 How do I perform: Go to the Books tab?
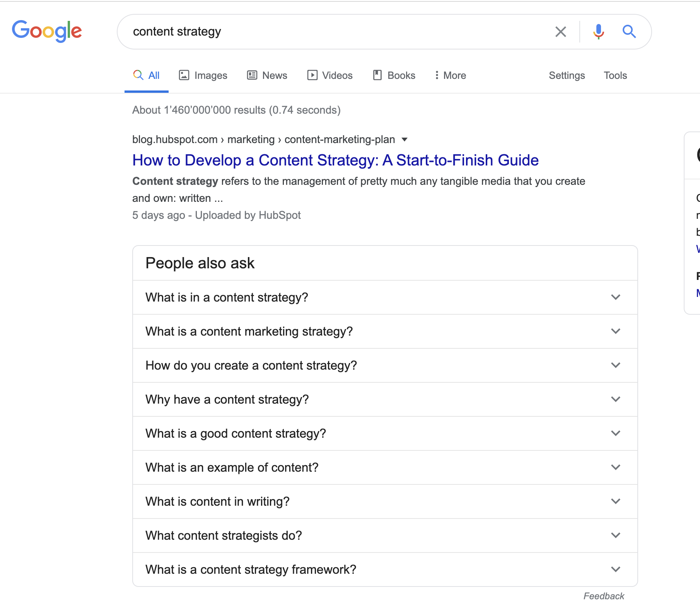coord(394,75)
